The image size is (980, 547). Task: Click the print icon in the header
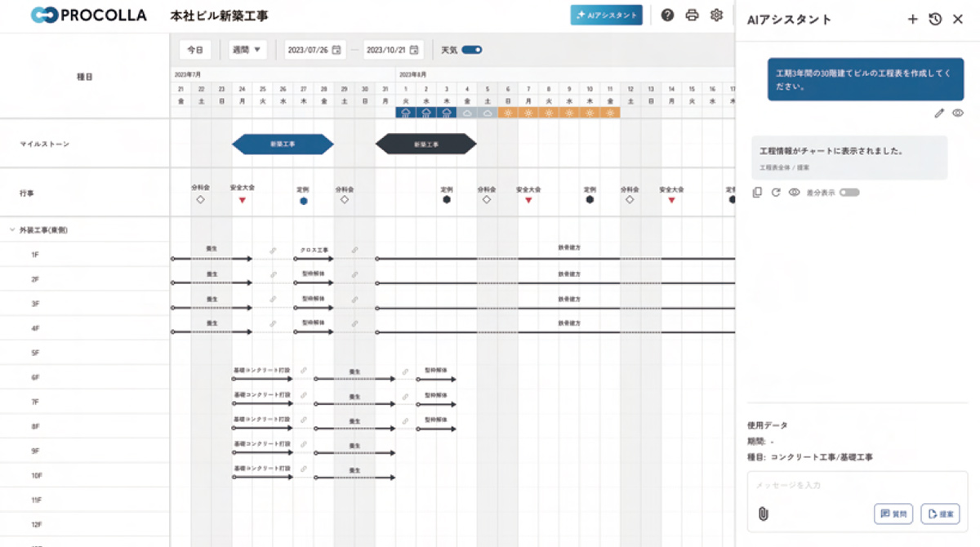(x=691, y=15)
